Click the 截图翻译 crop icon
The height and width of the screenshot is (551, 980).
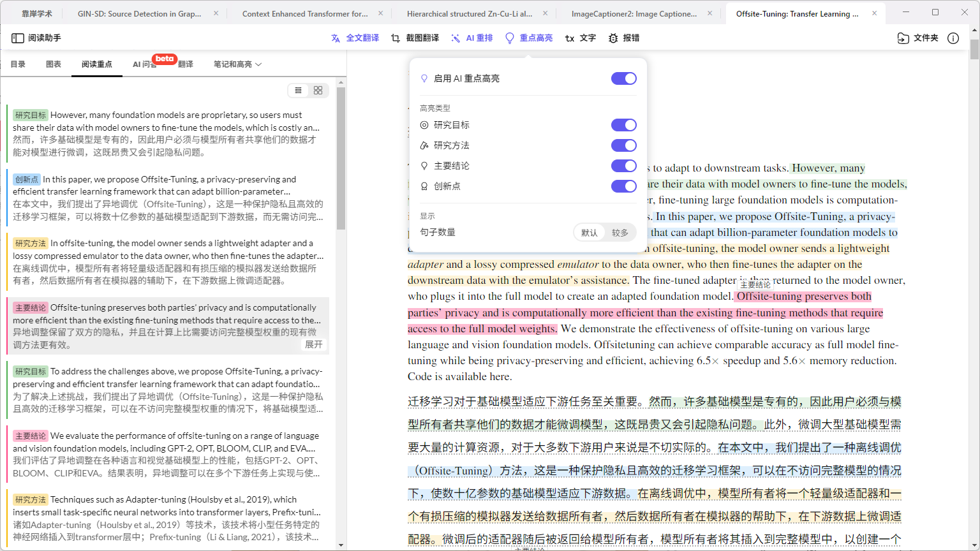(x=396, y=38)
